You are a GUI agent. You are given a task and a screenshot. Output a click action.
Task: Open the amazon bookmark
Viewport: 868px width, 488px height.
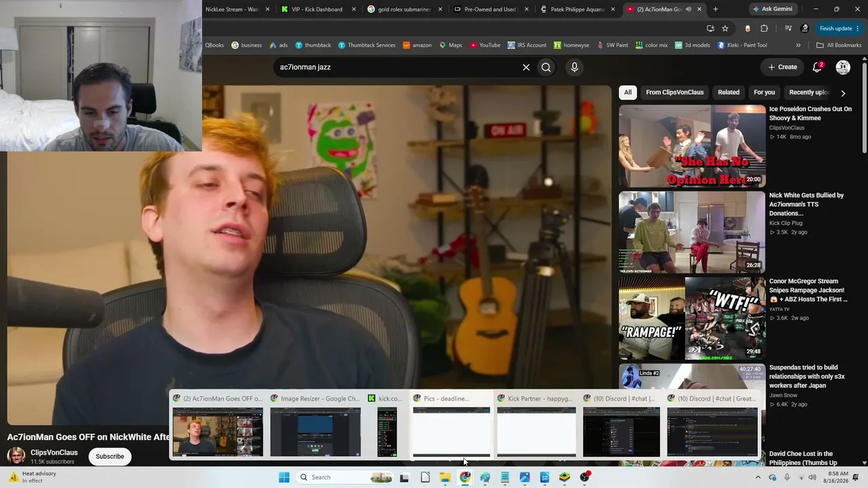pyautogui.click(x=417, y=45)
